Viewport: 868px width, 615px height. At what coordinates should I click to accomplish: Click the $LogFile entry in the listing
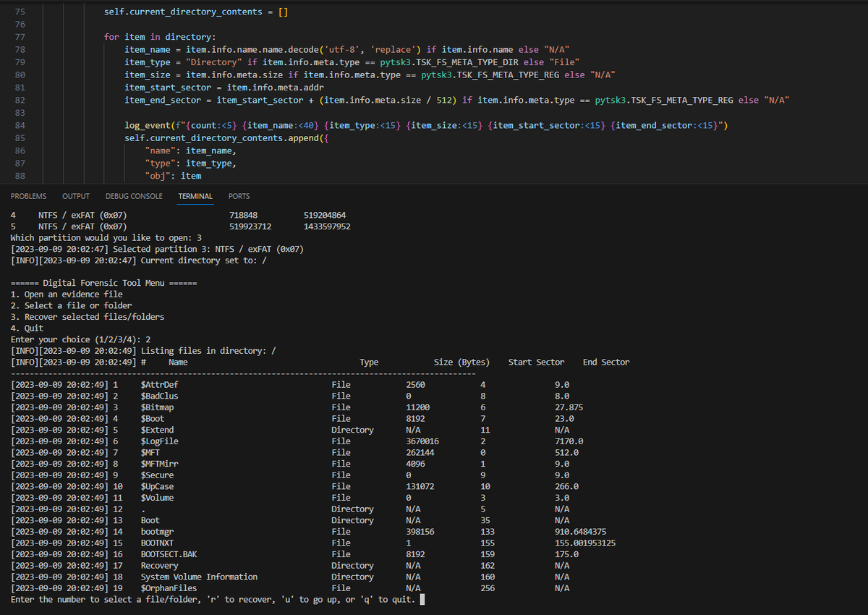[159, 441]
